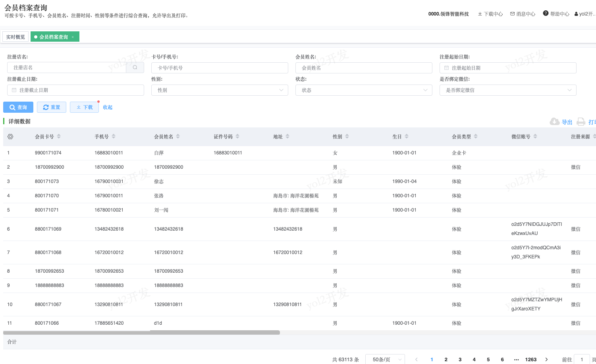This screenshot has width=596, height=364.
Task: Go to page 2
Action: click(x=446, y=360)
